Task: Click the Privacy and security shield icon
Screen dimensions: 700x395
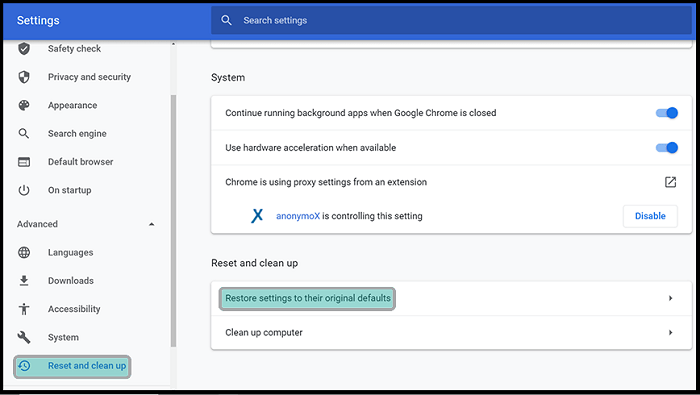Action: click(x=24, y=77)
